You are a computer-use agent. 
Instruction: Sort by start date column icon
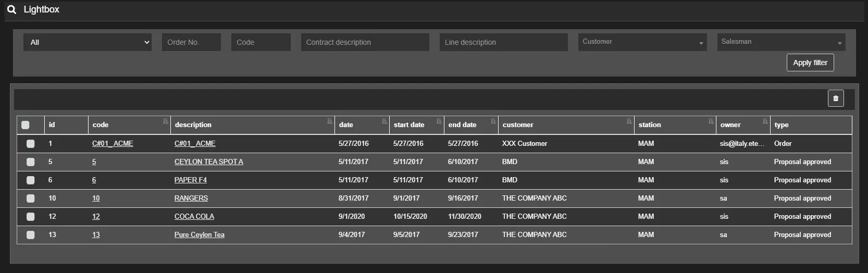point(439,121)
